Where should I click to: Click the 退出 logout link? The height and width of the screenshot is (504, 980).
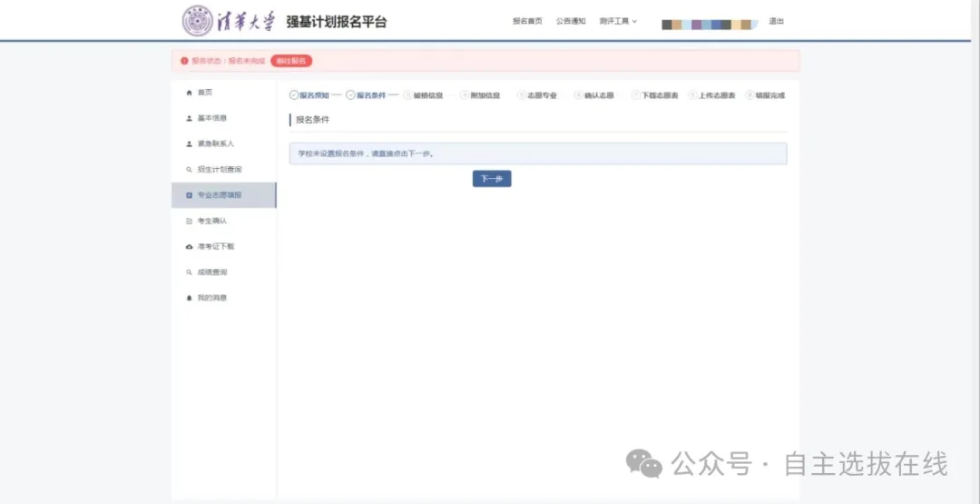pos(776,21)
